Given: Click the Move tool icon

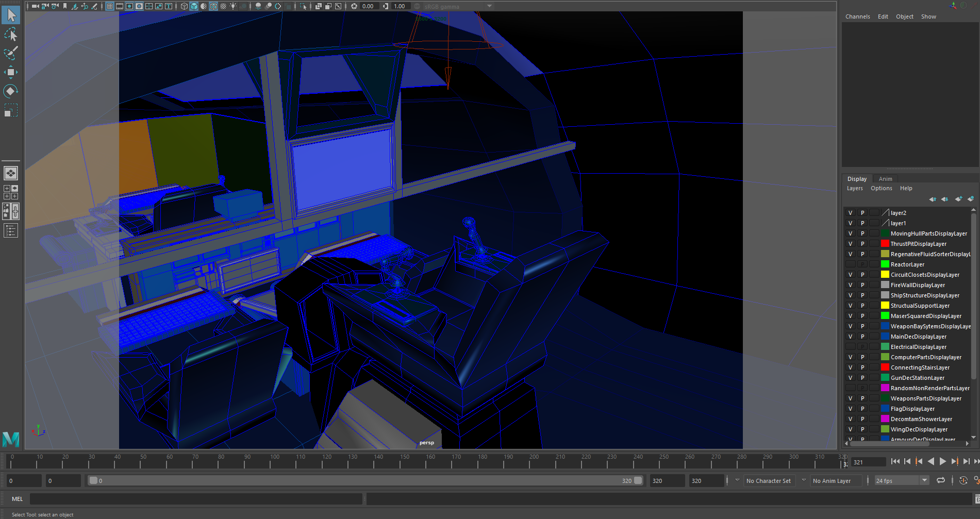Looking at the screenshot, I should [10, 72].
